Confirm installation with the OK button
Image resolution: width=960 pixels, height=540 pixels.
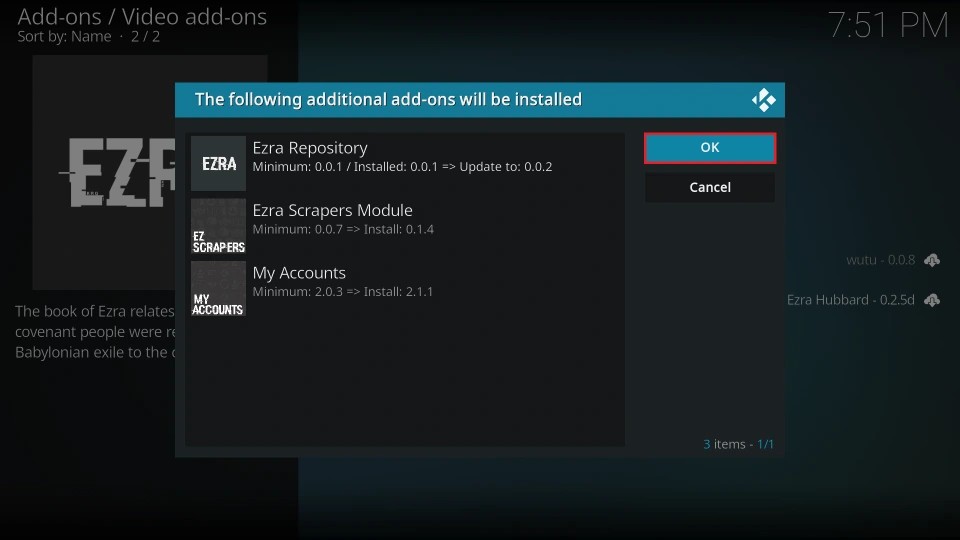(x=710, y=148)
